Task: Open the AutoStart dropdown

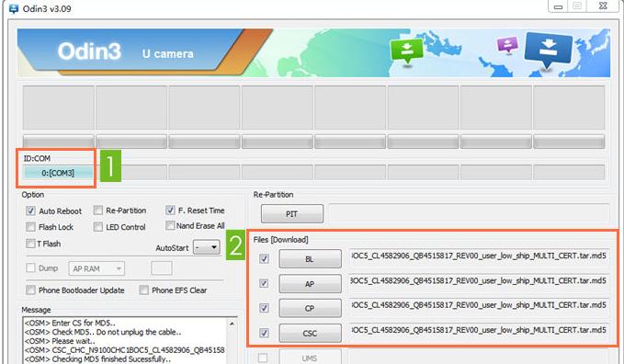Action: [207, 247]
